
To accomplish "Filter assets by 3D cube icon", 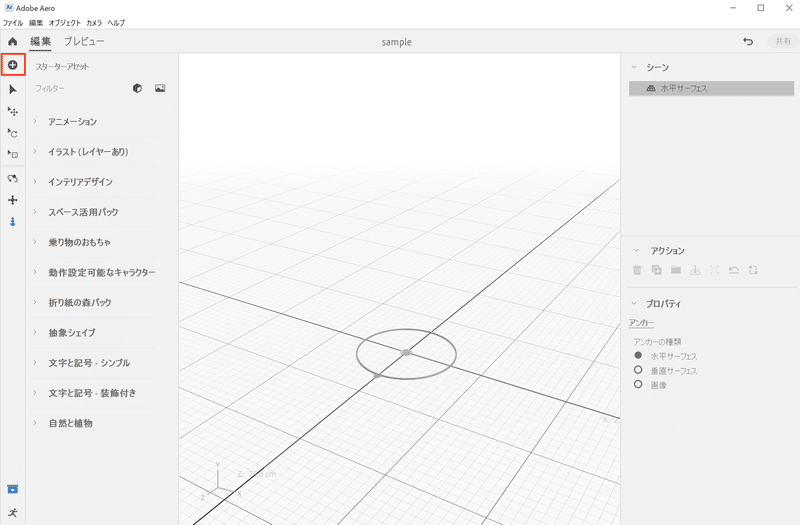I will click(137, 88).
